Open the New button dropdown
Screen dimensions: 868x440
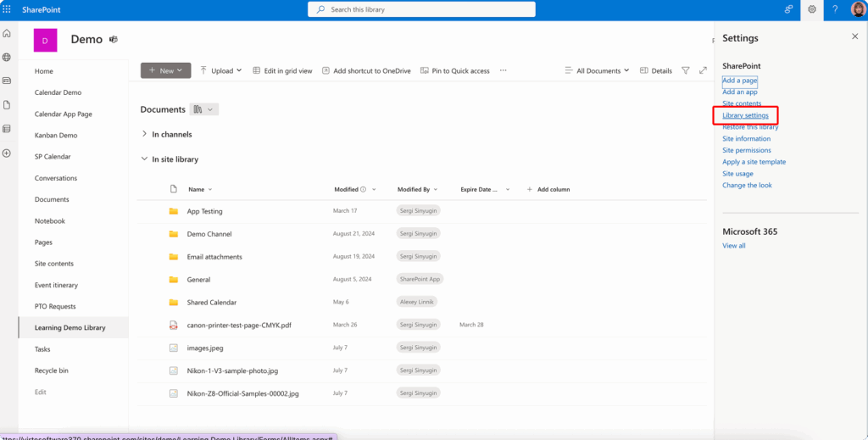pos(165,70)
